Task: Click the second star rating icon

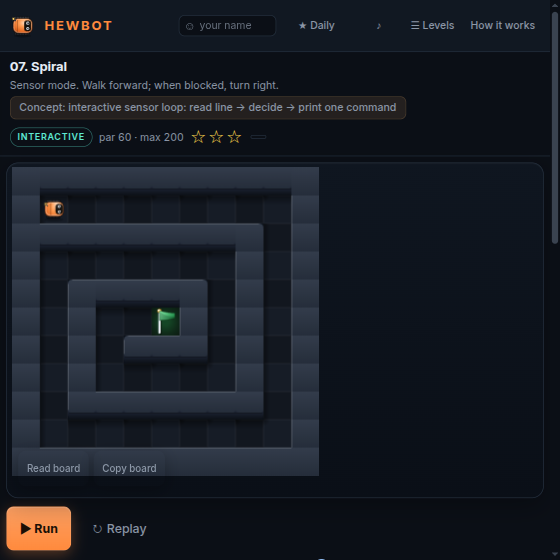Action: pyautogui.click(x=216, y=137)
